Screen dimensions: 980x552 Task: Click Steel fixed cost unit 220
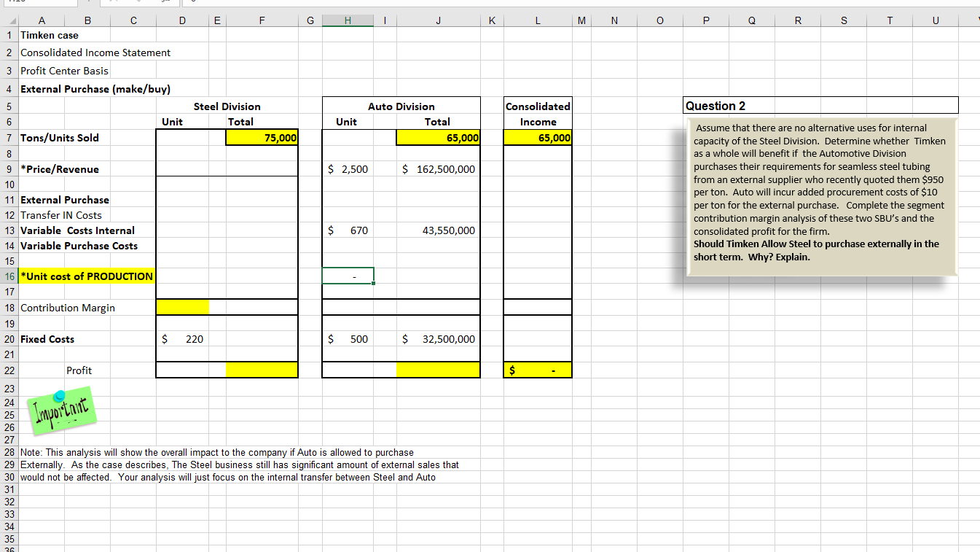183,339
